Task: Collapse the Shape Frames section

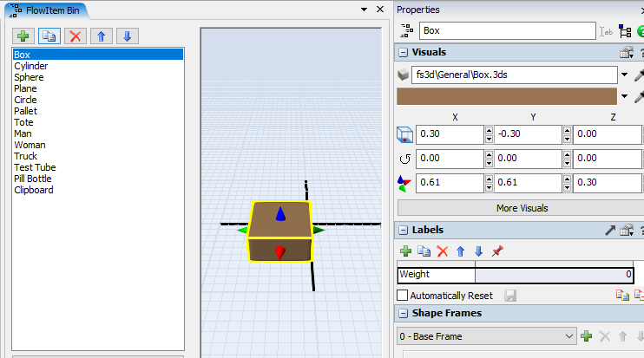Action: tap(404, 313)
